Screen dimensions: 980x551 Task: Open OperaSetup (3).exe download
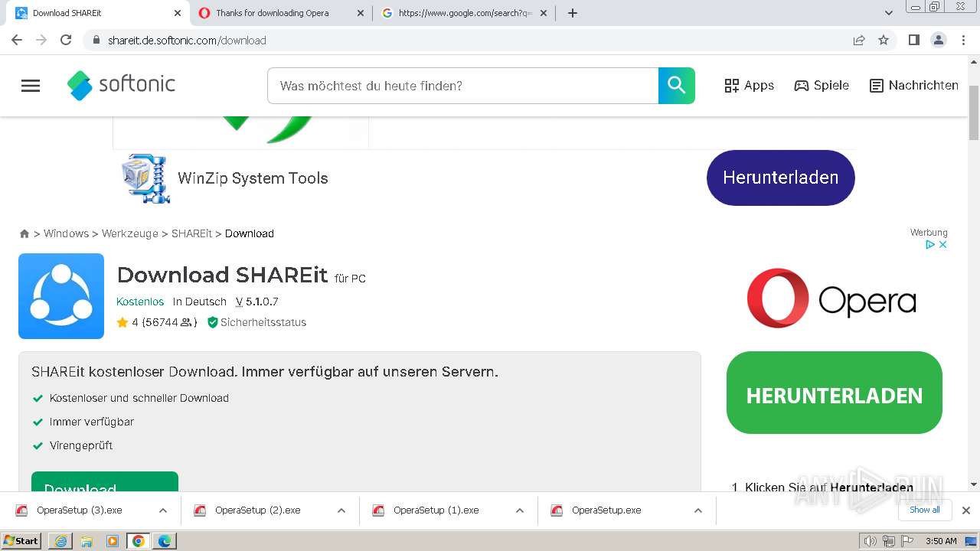pos(79,510)
